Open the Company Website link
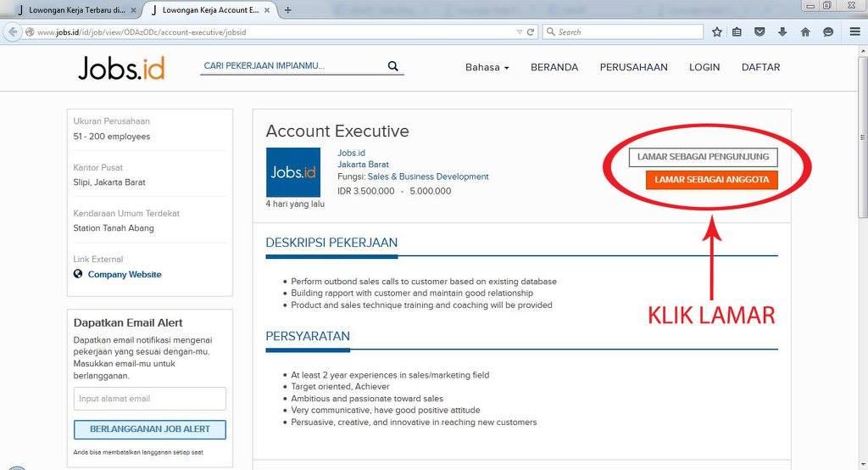Viewport: 868px width, 470px height. 125,274
